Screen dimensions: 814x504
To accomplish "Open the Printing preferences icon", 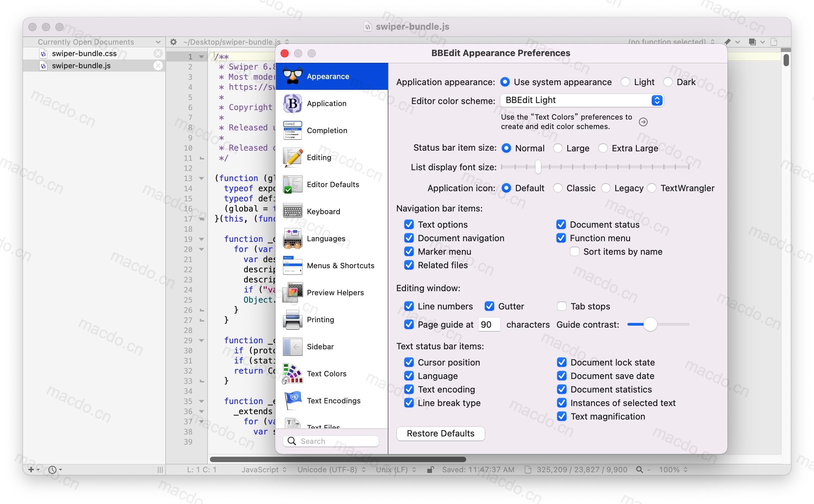I will tap(292, 320).
